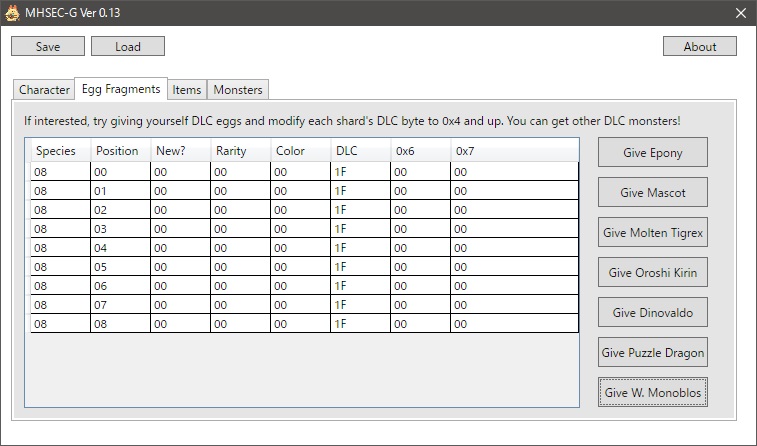The width and height of the screenshot is (757, 446).
Task: Select Position cell with value 07
Action: tap(121, 305)
